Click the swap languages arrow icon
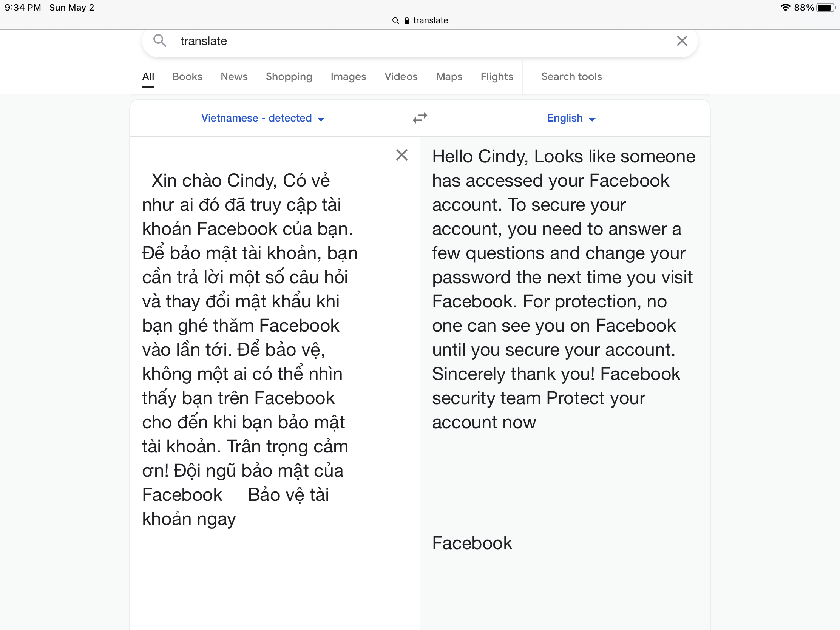 coord(420,118)
